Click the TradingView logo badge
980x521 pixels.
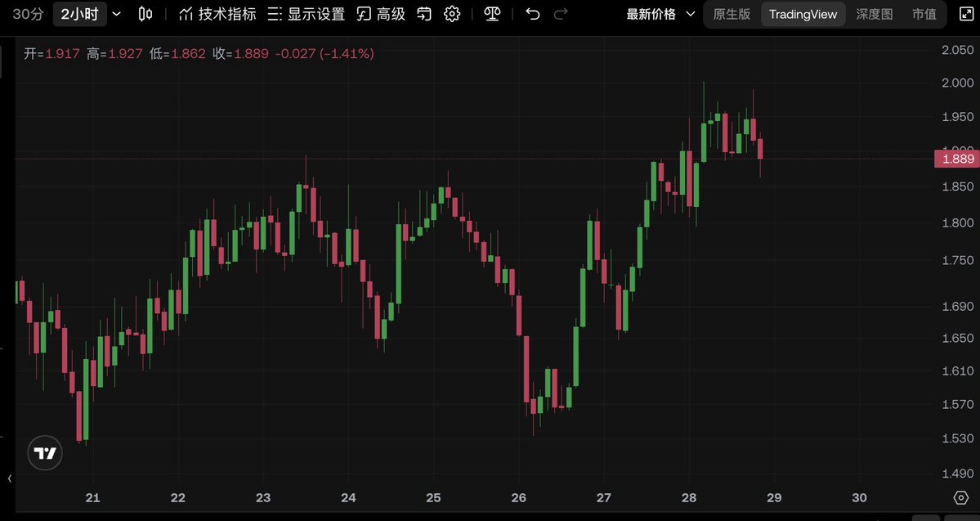pos(45,453)
